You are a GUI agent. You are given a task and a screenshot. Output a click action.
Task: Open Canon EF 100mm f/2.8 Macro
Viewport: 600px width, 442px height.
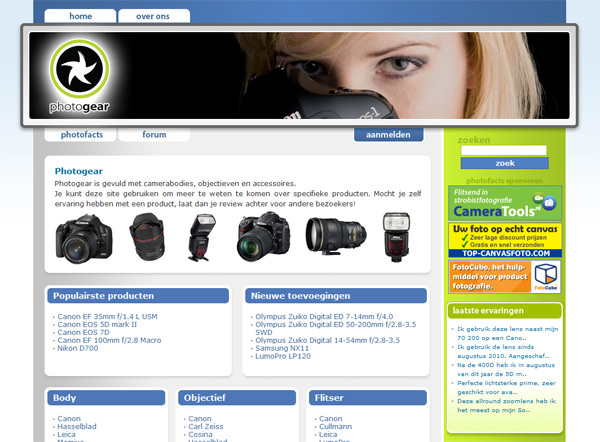tap(109, 340)
